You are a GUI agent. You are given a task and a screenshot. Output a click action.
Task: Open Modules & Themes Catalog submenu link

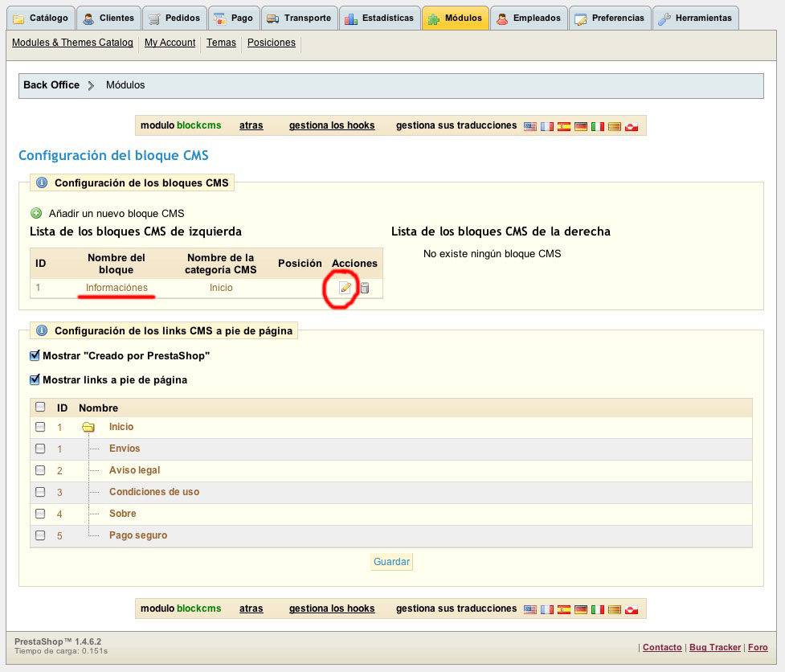pos(72,43)
